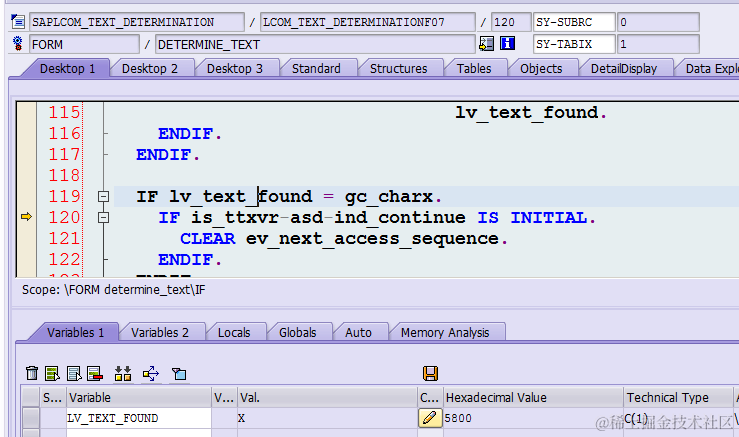The height and width of the screenshot is (437, 739).
Task: Click the Val. cell showing X
Action: [327, 418]
